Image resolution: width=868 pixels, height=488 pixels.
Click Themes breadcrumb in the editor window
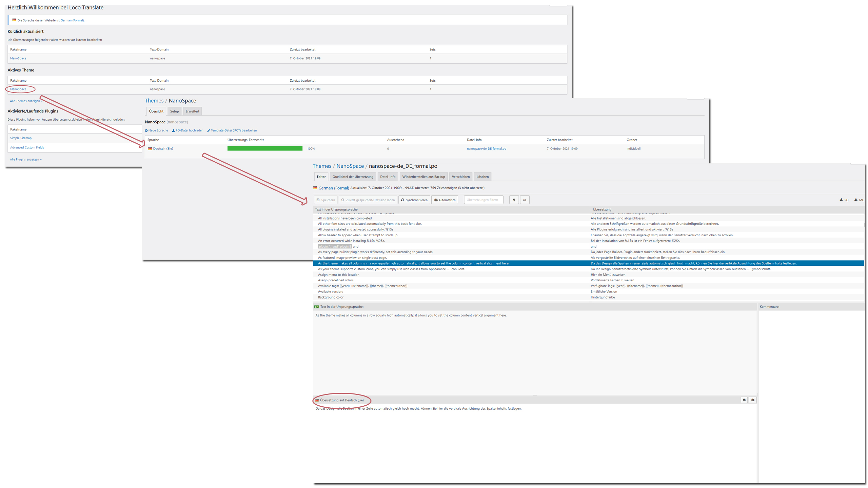(322, 166)
